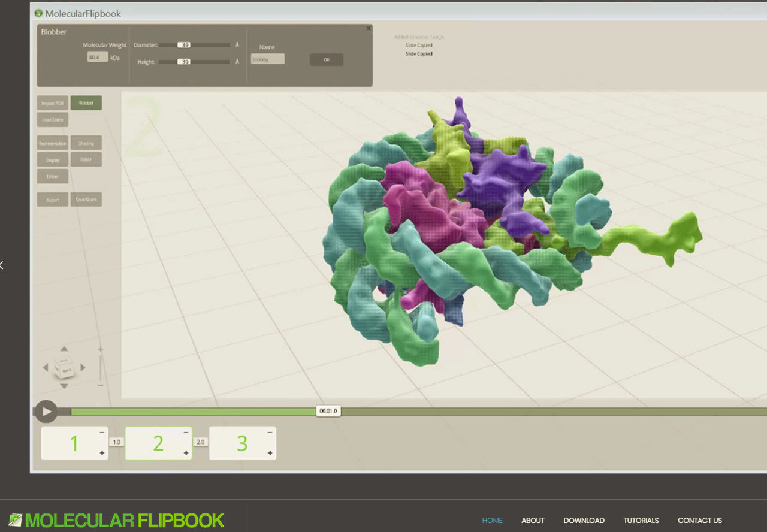Click the Export button
This screenshot has width=767, height=532.
(53, 199)
